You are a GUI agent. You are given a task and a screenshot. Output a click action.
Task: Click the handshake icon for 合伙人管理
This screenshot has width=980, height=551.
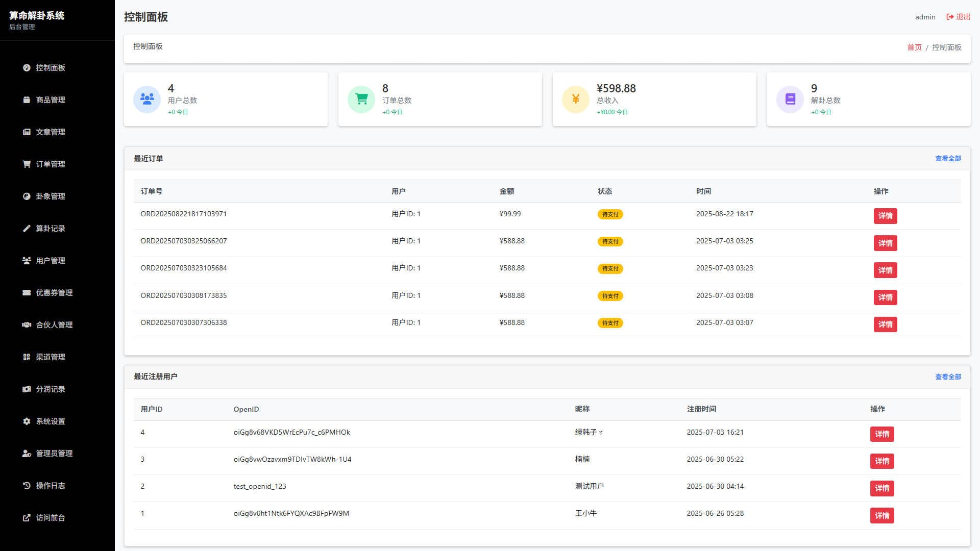(27, 325)
